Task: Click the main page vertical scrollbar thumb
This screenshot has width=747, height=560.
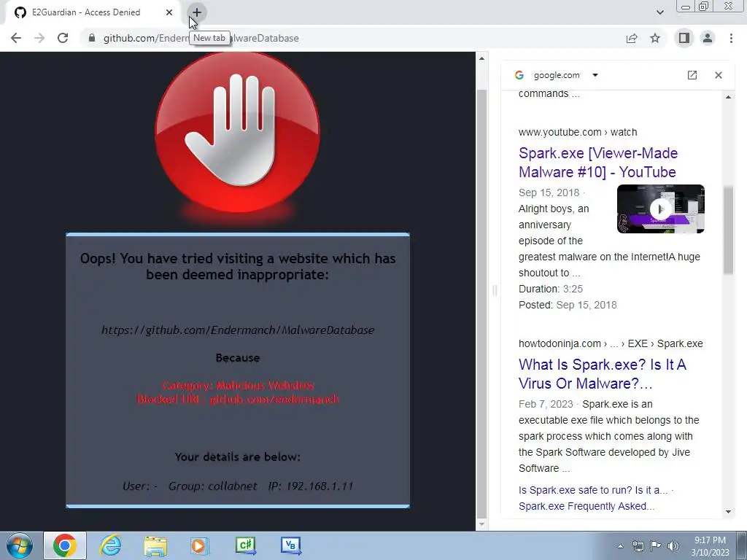Action: click(x=481, y=303)
